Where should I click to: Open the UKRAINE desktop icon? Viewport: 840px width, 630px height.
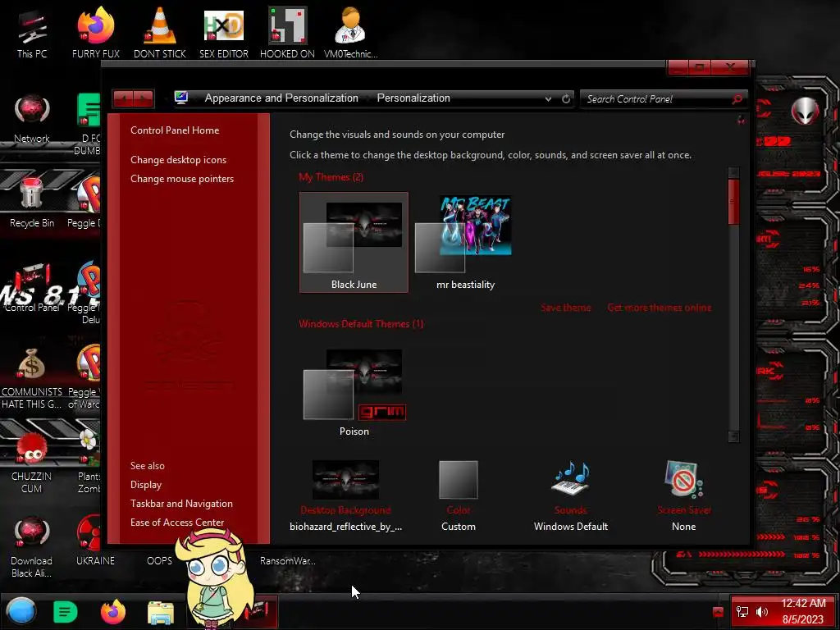95,541
